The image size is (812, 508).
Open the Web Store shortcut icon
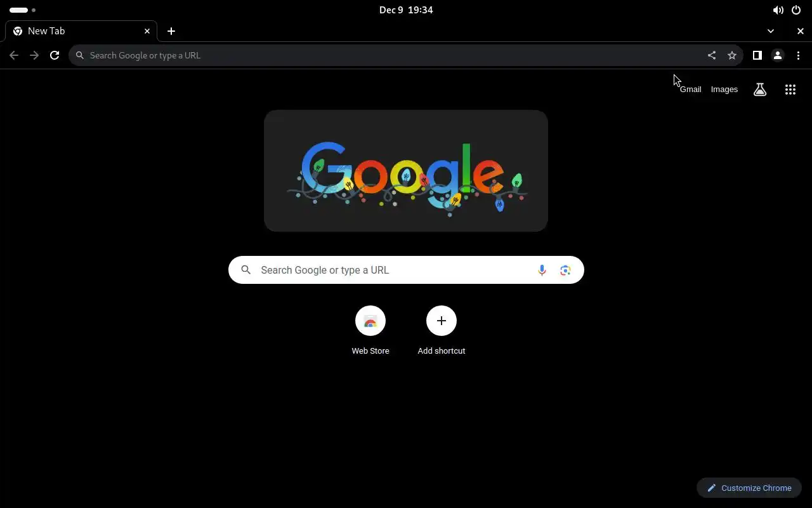pyautogui.click(x=370, y=321)
